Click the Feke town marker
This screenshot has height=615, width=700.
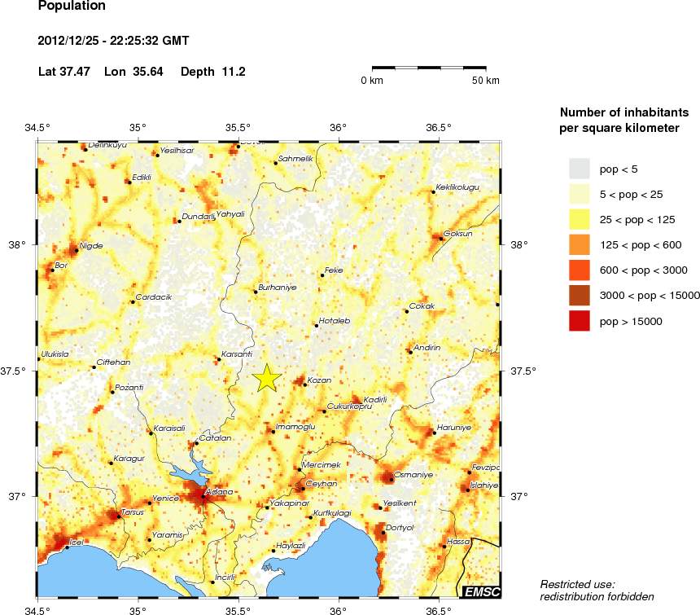322,275
